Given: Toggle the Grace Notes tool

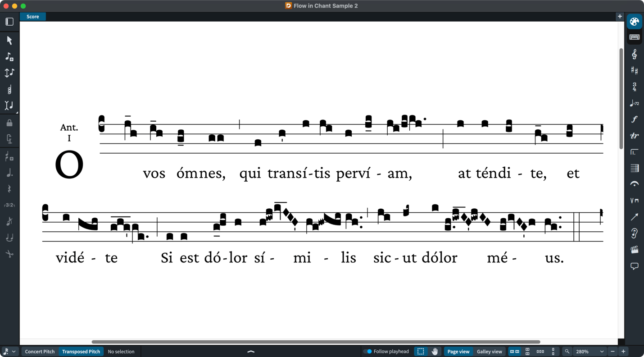Looking at the screenshot, I should pyautogui.click(x=9, y=221).
